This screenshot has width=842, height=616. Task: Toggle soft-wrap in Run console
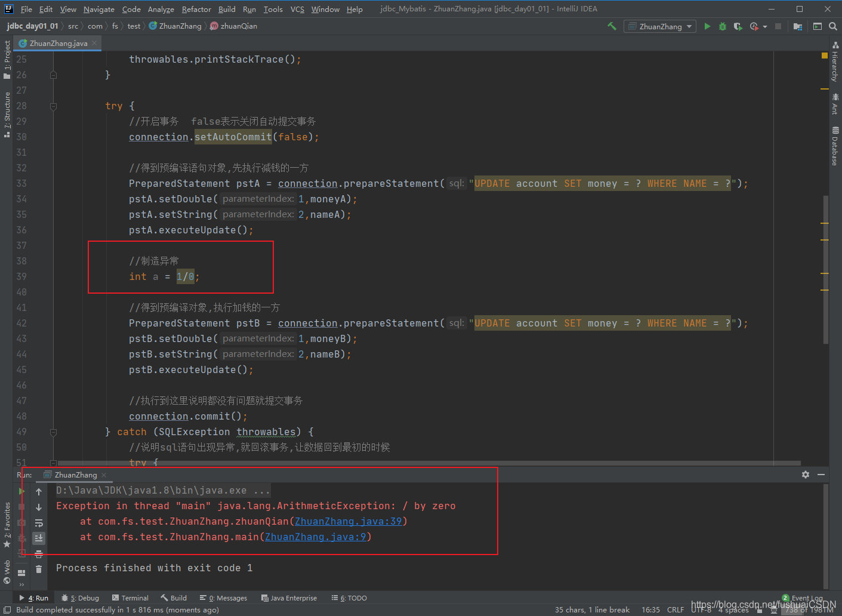click(x=39, y=523)
